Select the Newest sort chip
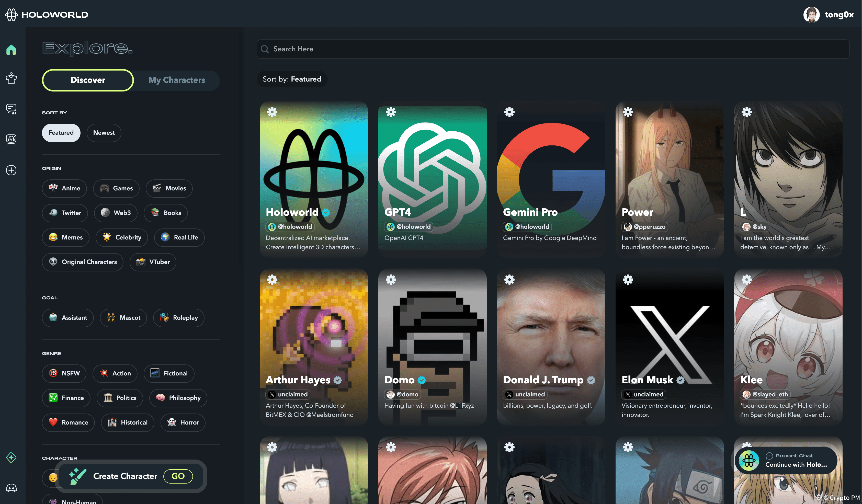The image size is (862, 504). 104,133
